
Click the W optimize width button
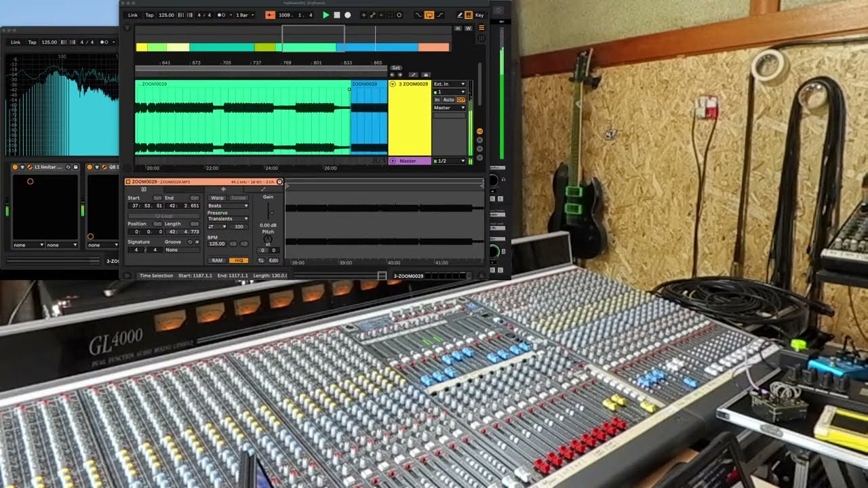tap(468, 28)
